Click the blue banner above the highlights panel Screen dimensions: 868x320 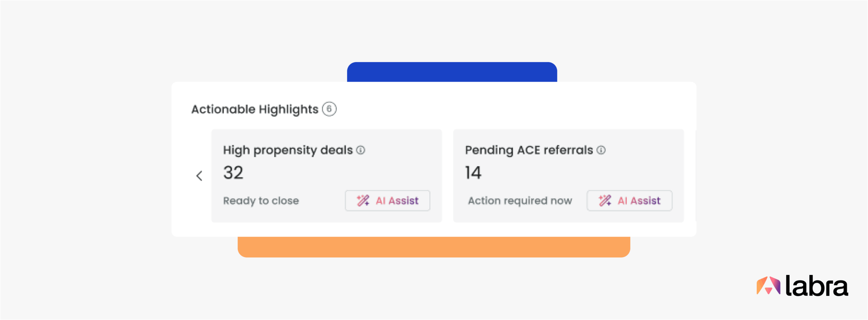tap(452, 72)
